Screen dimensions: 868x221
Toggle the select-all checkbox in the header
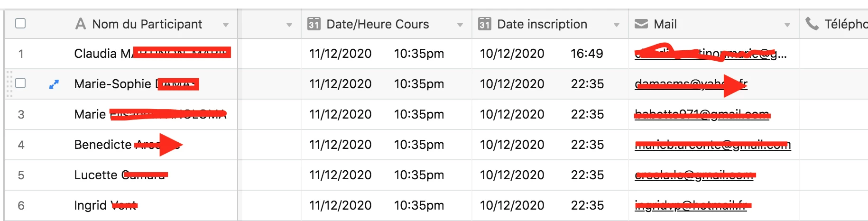tap(20, 23)
